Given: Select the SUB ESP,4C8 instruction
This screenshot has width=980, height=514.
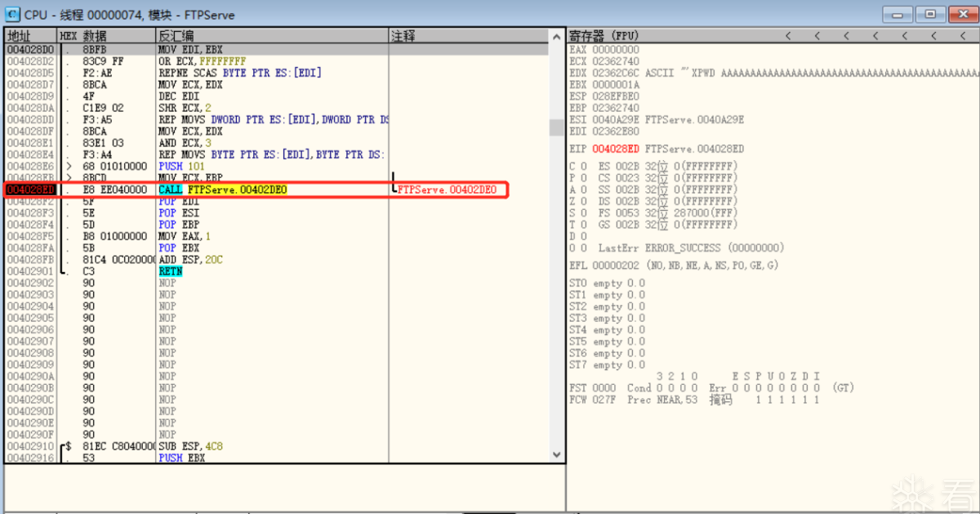Looking at the screenshot, I should [190, 446].
